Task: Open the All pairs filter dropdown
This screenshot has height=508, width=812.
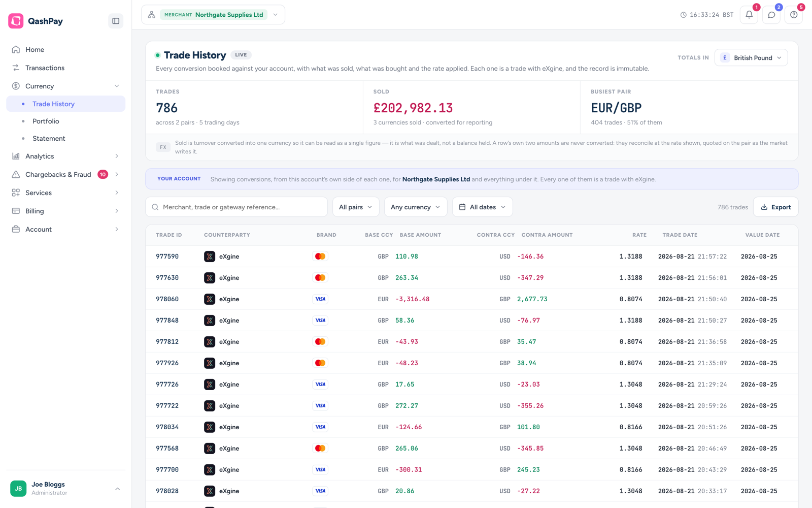Action: point(356,207)
